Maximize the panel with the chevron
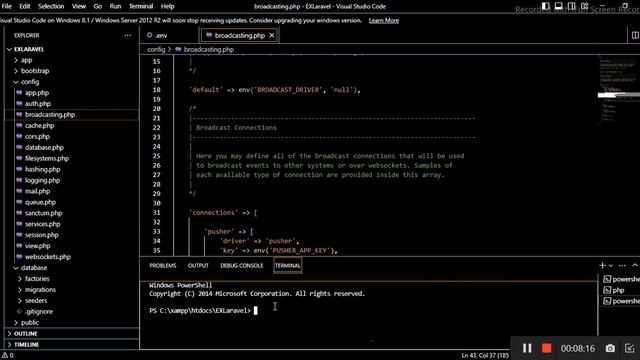This screenshot has width=640, height=360. (635, 265)
